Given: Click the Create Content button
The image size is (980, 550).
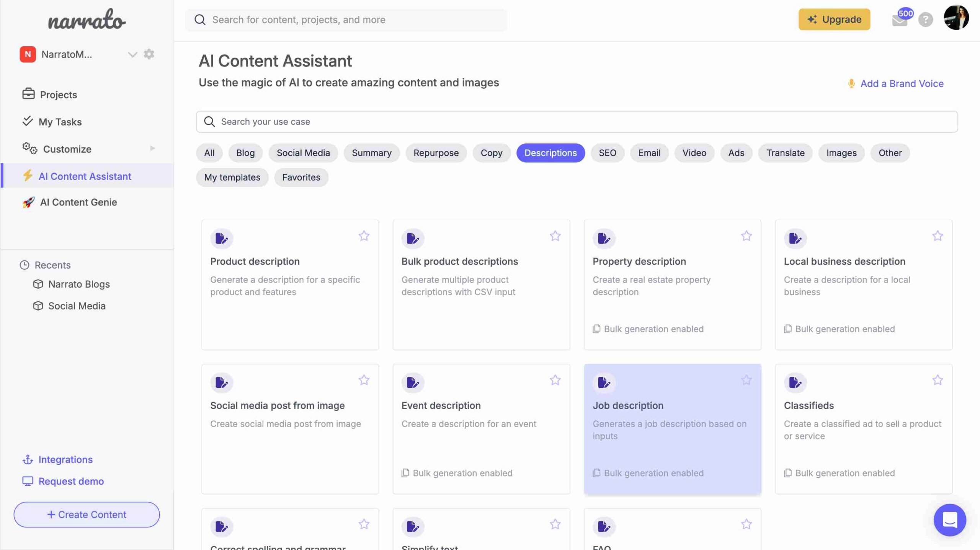Looking at the screenshot, I should point(86,514).
